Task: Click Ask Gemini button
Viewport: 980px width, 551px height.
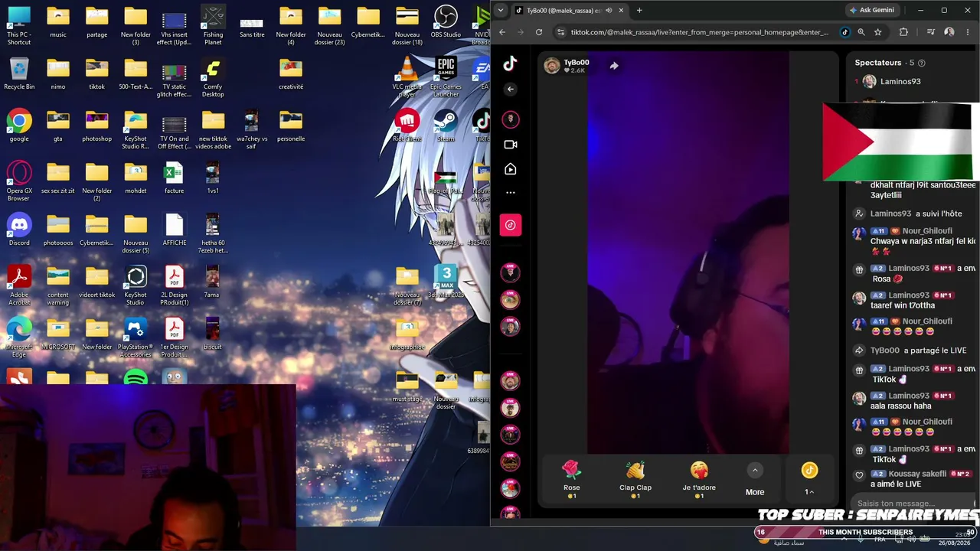Action: (871, 10)
